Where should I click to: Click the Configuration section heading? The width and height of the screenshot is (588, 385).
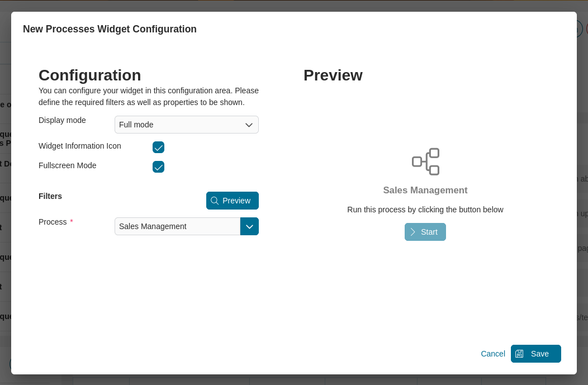89,75
